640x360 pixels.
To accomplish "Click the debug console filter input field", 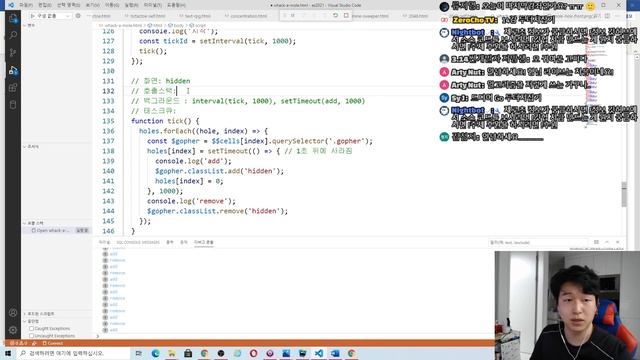I will point(537,242).
